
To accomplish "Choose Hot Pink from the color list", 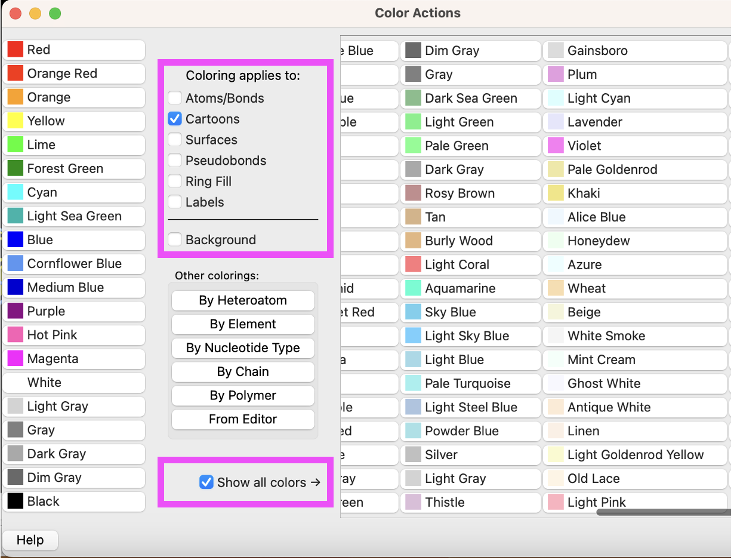I will (x=74, y=335).
